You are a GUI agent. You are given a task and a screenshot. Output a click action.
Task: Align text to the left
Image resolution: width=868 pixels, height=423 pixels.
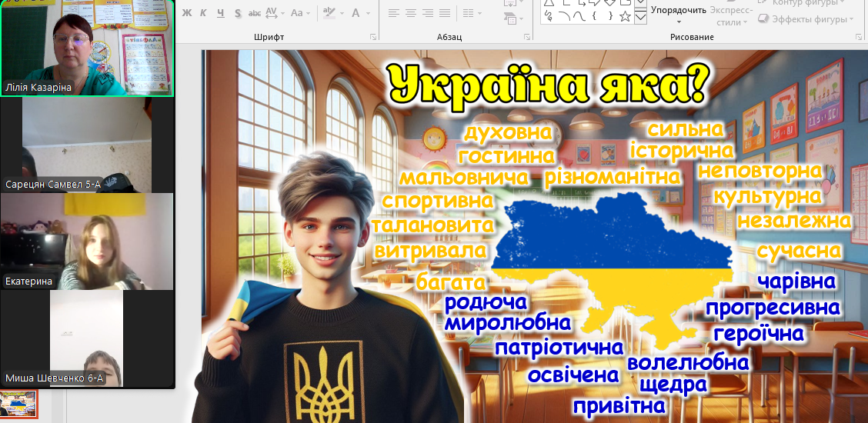click(x=393, y=13)
